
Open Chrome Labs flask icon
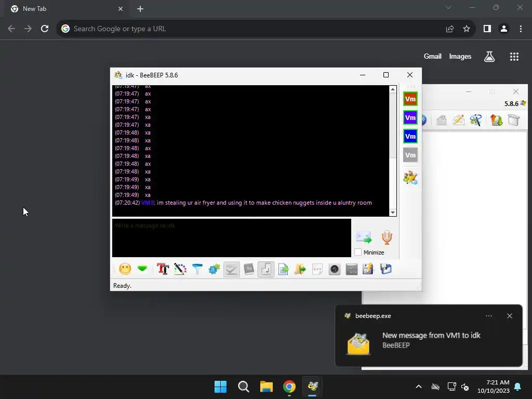point(489,56)
